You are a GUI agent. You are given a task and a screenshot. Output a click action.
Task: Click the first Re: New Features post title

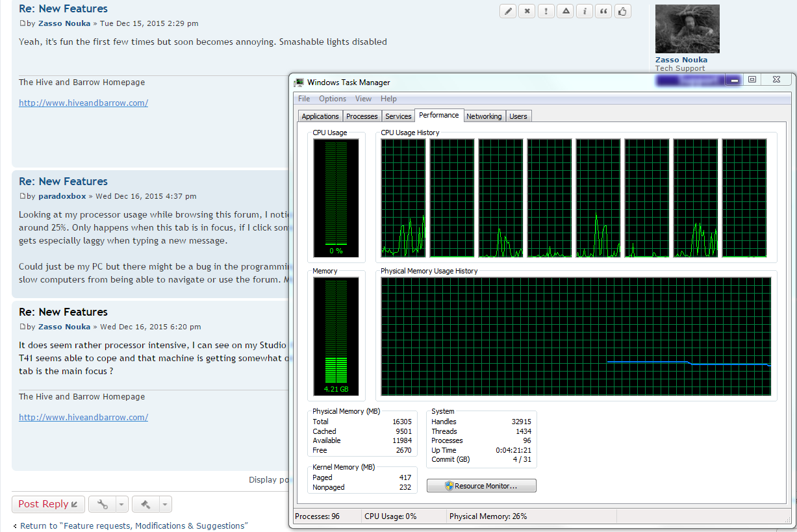coord(63,9)
